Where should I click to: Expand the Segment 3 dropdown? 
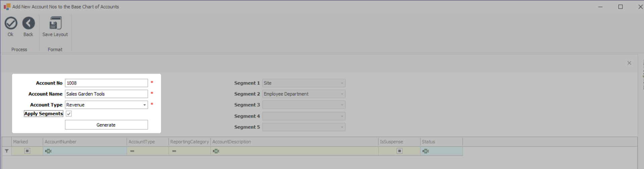342,105
